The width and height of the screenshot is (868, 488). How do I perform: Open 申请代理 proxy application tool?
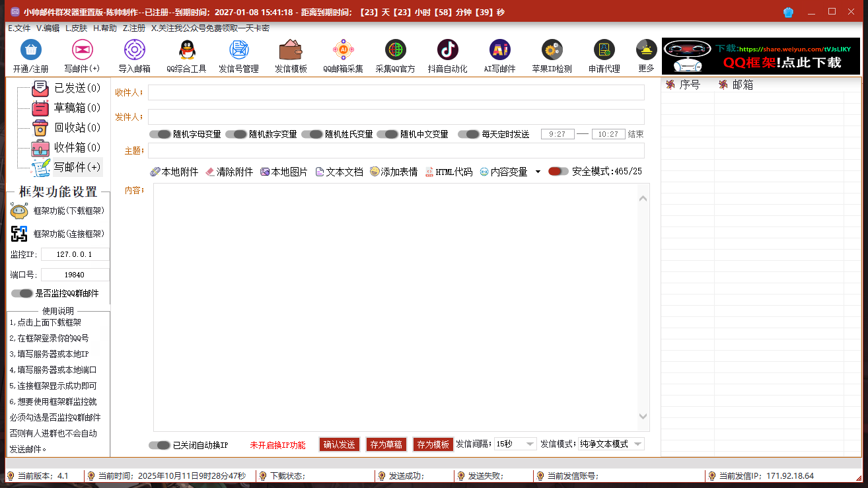point(604,55)
